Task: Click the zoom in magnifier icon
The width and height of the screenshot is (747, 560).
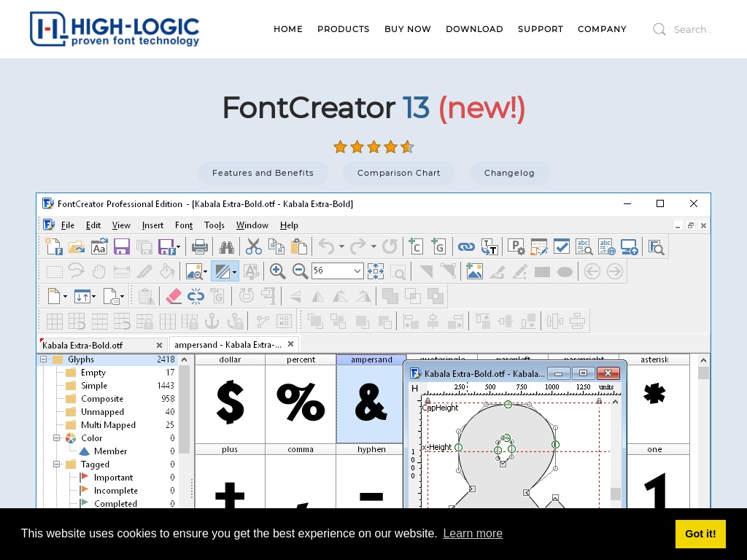Action: pos(277,271)
